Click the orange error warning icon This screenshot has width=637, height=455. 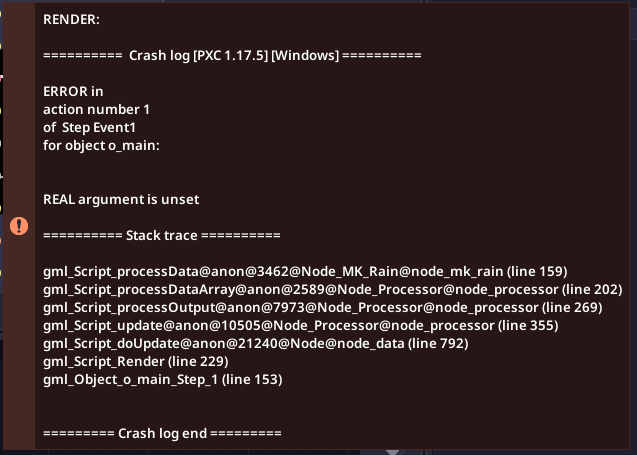point(18,226)
